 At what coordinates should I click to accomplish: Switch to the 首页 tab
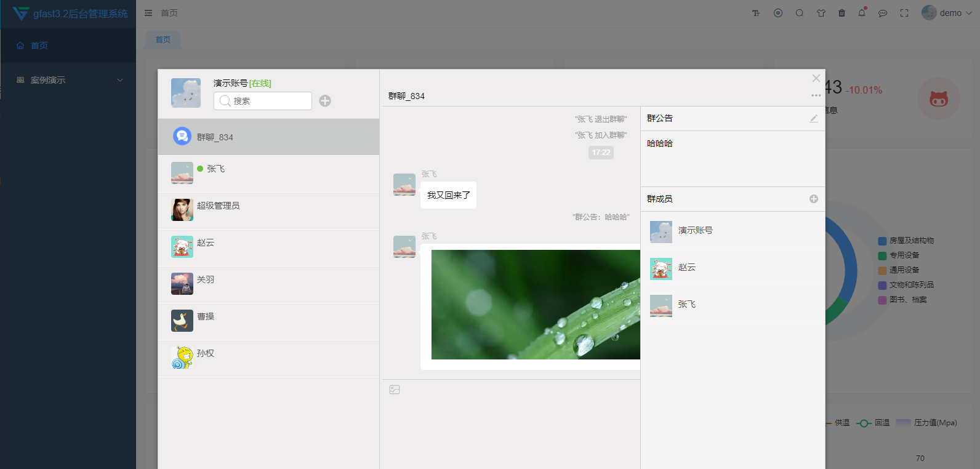pos(163,39)
